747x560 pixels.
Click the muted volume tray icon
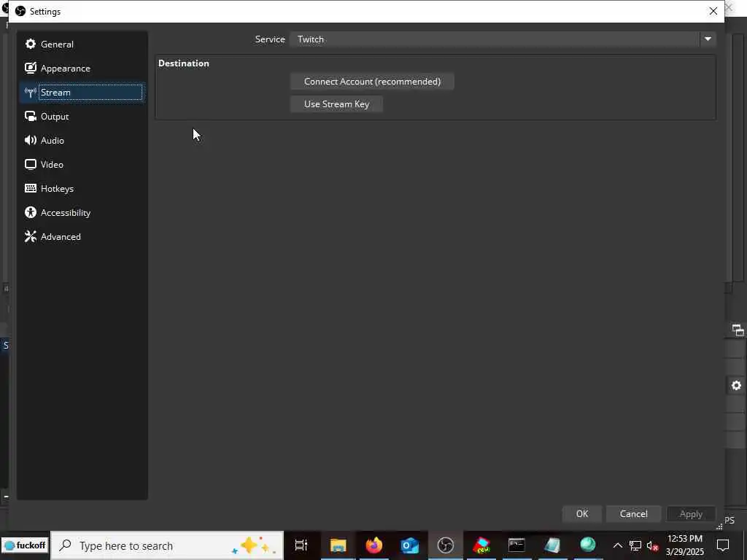click(652, 545)
